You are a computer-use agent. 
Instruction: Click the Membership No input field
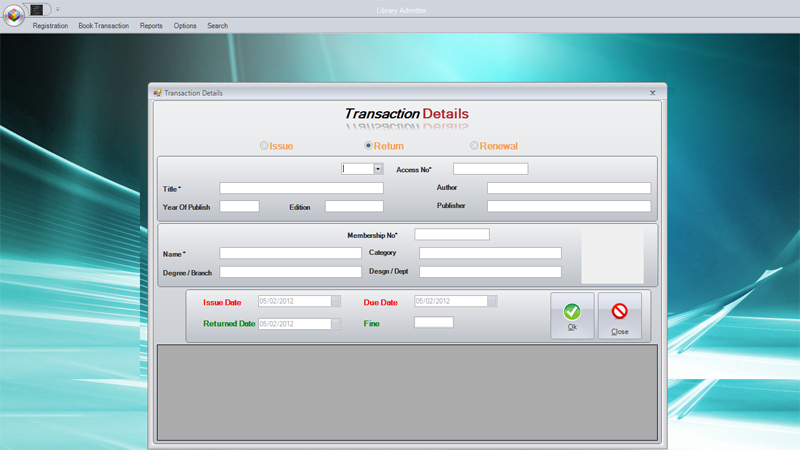452,234
